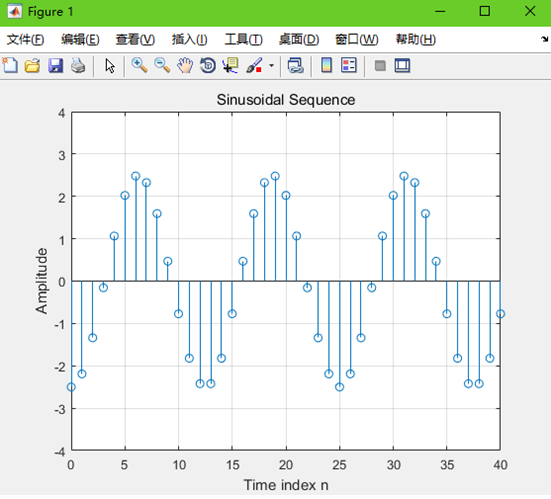Open the 文件(F) menu
Image resolution: width=551 pixels, height=499 pixels.
click(25, 39)
